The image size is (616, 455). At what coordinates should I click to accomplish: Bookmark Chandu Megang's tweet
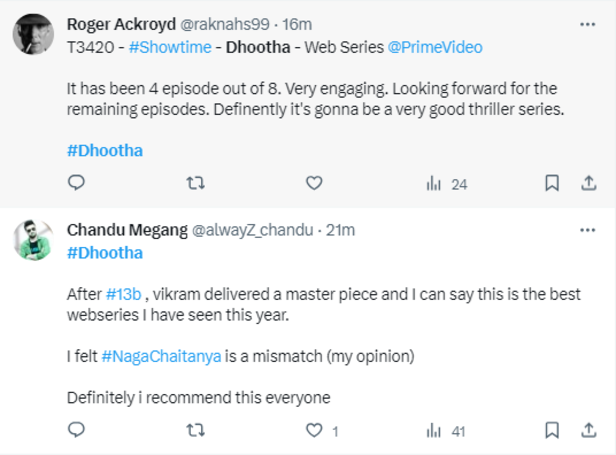click(551, 431)
